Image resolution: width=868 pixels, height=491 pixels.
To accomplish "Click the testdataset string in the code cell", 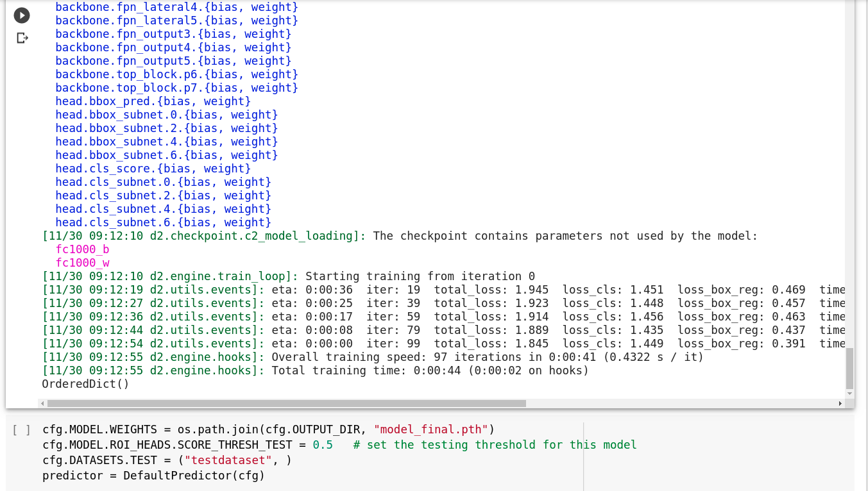I will pyautogui.click(x=228, y=460).
